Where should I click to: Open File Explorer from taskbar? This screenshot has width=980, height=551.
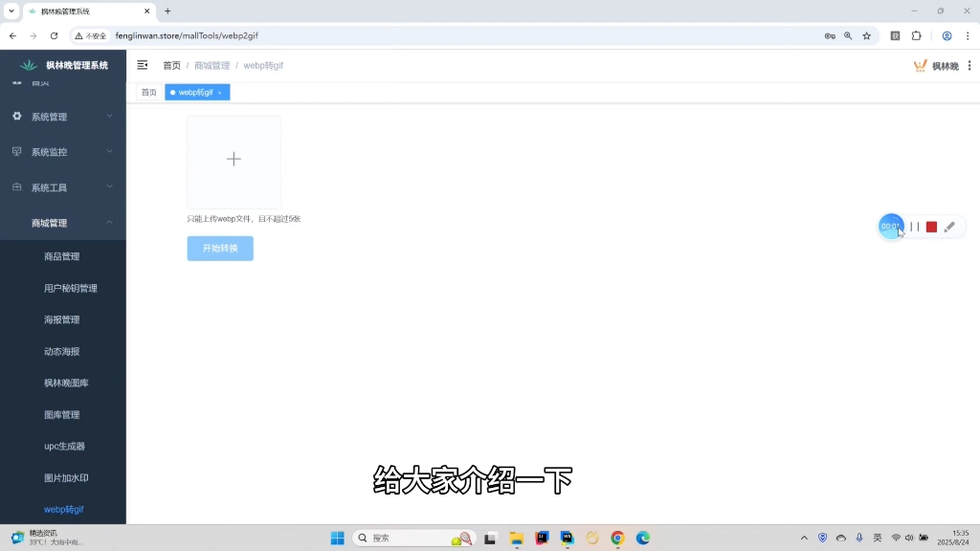(x=516, y=538)
